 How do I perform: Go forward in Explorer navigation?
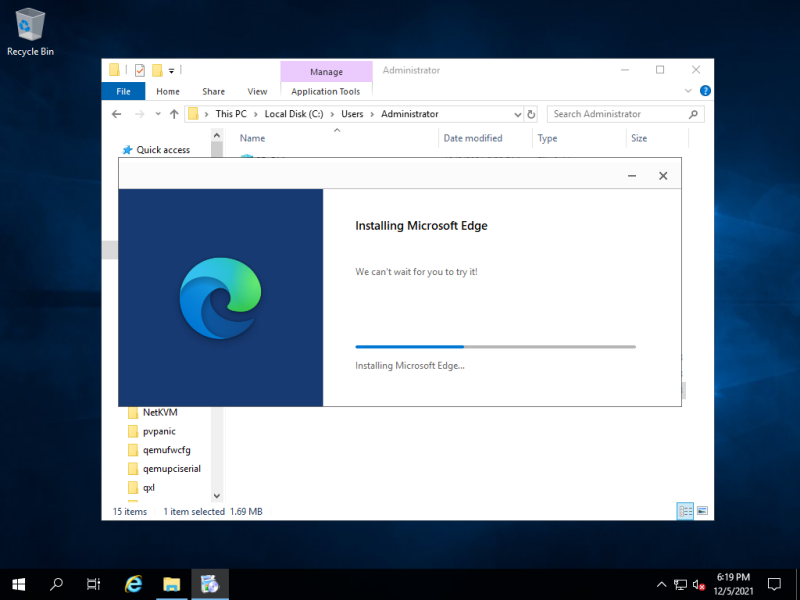139,114
